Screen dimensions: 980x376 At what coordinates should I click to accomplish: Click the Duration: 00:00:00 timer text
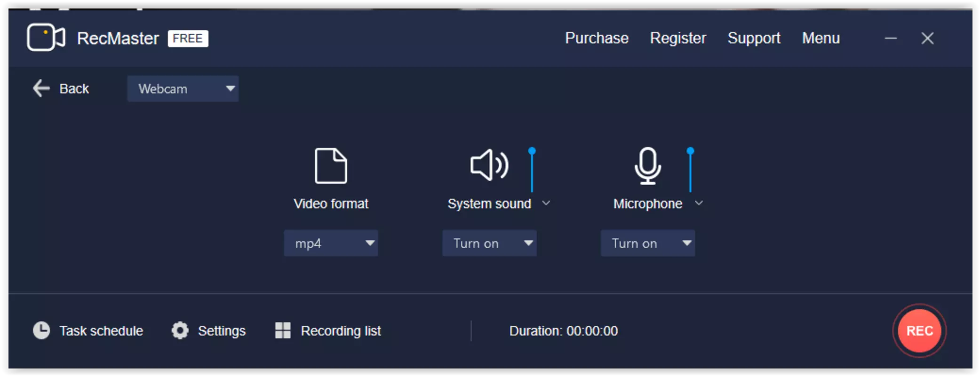[563, 331]
